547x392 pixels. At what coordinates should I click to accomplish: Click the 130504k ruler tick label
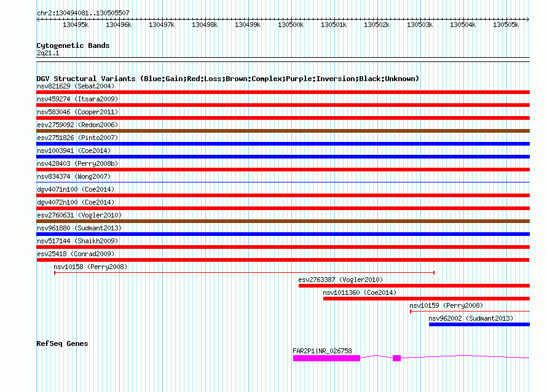pos(463,25)
